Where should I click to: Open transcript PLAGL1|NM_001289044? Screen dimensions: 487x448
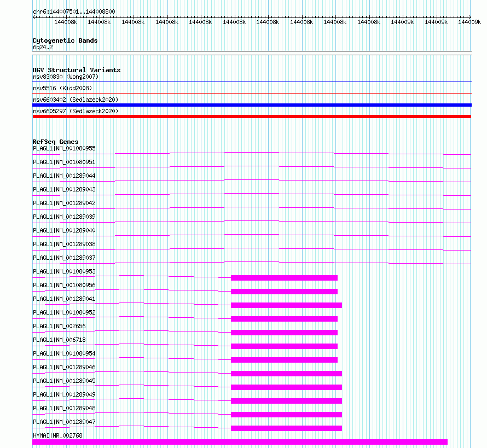coord(64,176)
